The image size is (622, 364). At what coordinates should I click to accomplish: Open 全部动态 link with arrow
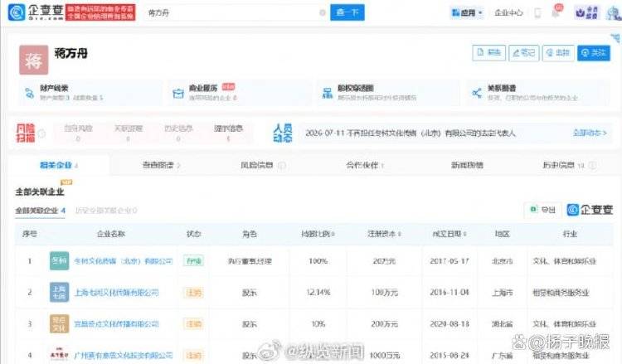(590, 133)
